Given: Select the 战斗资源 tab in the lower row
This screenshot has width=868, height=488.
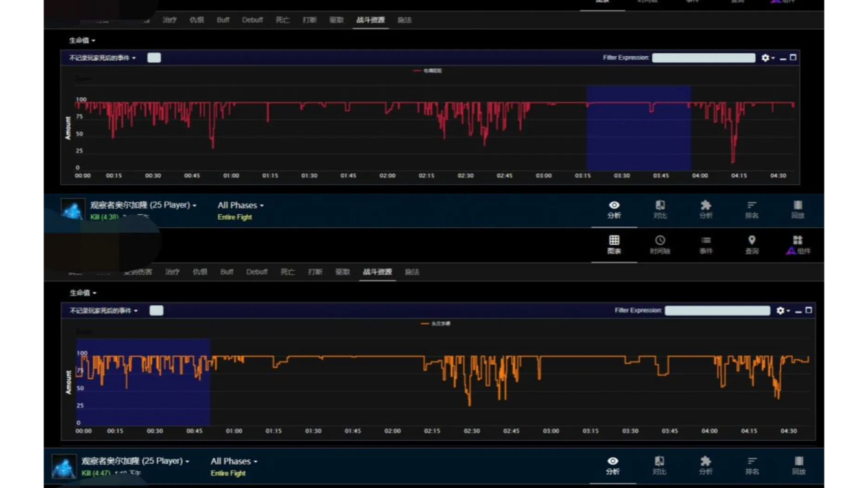Looking at the screenshot, I should point(377,272).
